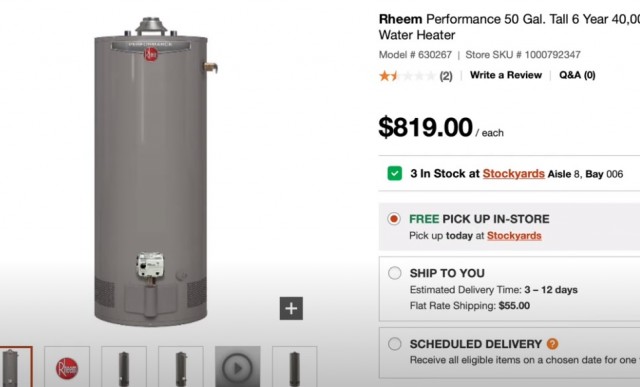Click the main water heater product image
The image size is (640, 387).
(x=151, y=171)
